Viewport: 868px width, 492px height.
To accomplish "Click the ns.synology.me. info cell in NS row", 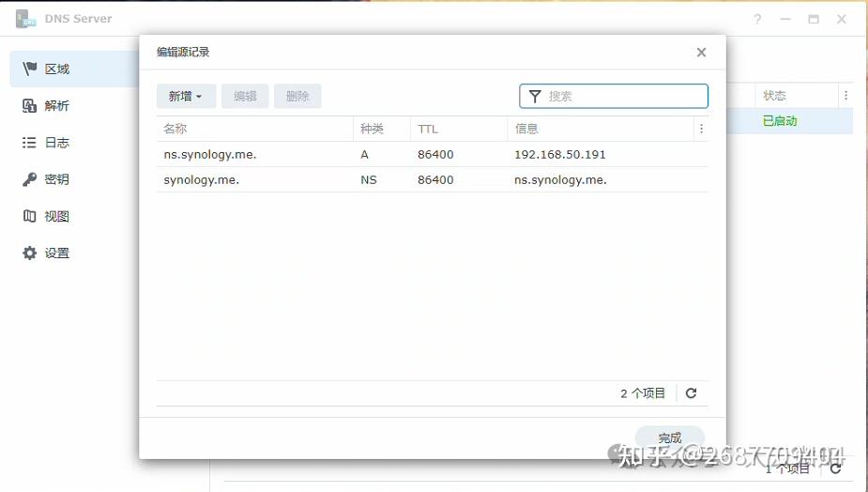I will point(560,180).
